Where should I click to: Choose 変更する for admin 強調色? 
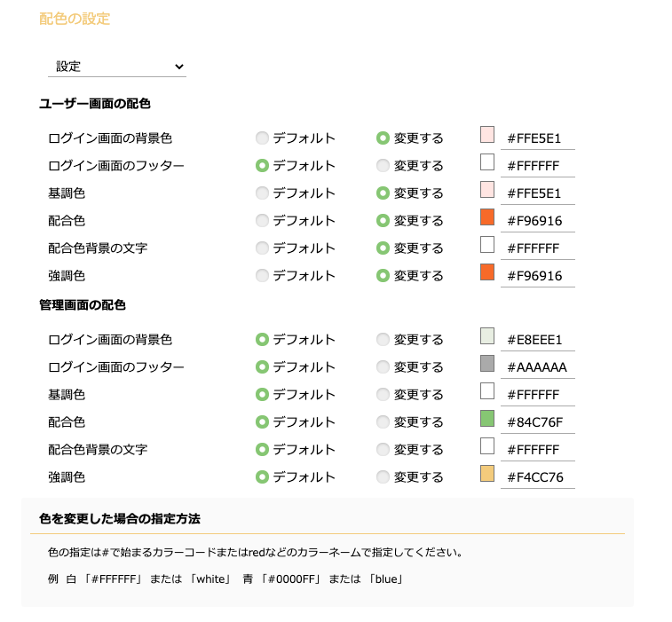tap(383, 476)
